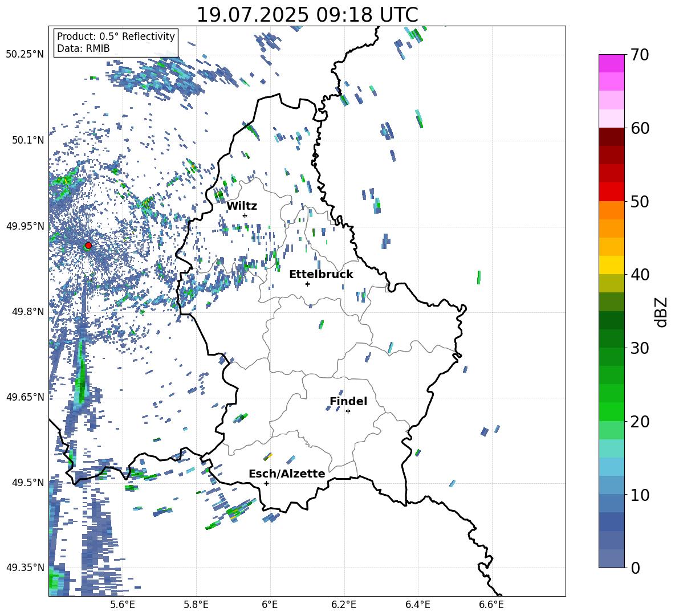
Task: Click the dBZ colorbar axis label
Action: pyautogui.click(x=662, y=312)
